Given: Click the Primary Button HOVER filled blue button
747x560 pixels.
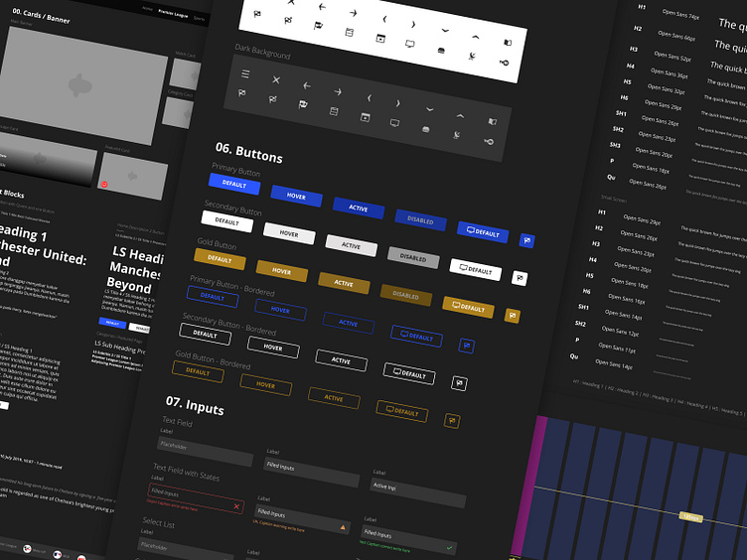Looking at the screenshot, I should tap(296, 196).
